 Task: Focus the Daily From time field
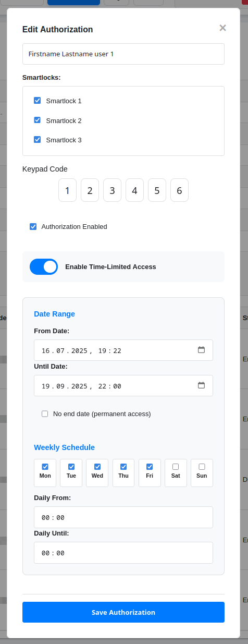pos(123,517)
